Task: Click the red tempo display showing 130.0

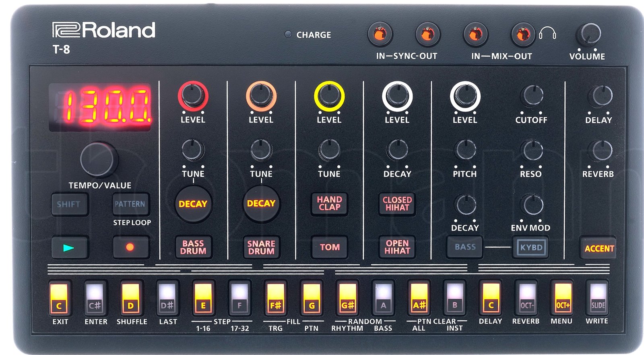Action: pyautogui.click(x=100, y=107)
